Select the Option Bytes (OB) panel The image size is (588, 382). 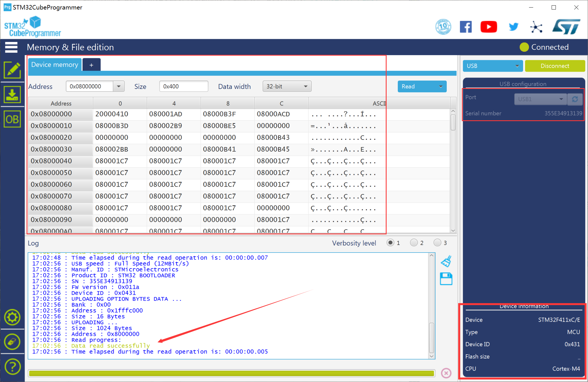13,119
